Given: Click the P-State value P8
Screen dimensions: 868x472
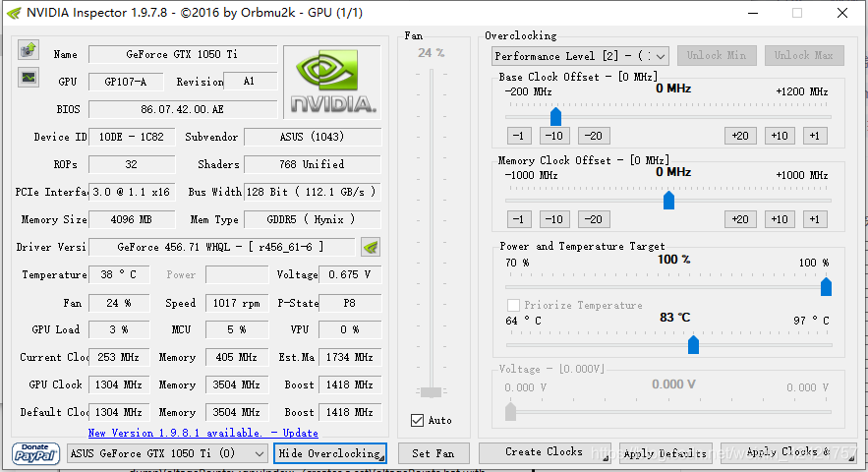Looking at the screenshot, I should click(x=350, y=303).
